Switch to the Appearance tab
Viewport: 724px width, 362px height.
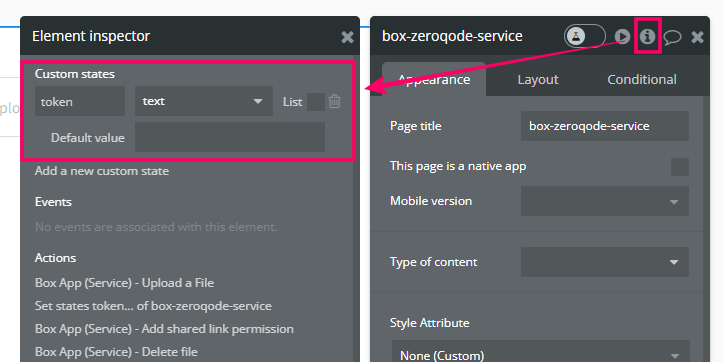coord(434,79)
